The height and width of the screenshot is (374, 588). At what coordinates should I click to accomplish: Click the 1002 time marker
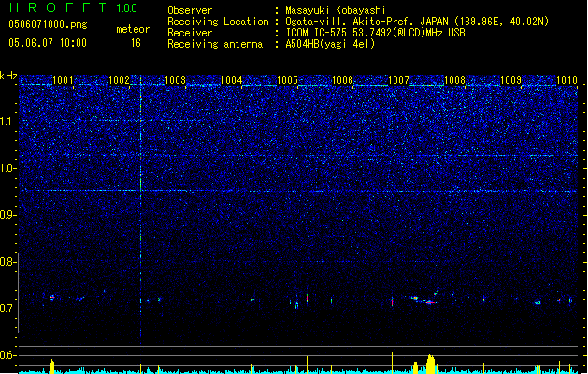(x=119, y=79)
